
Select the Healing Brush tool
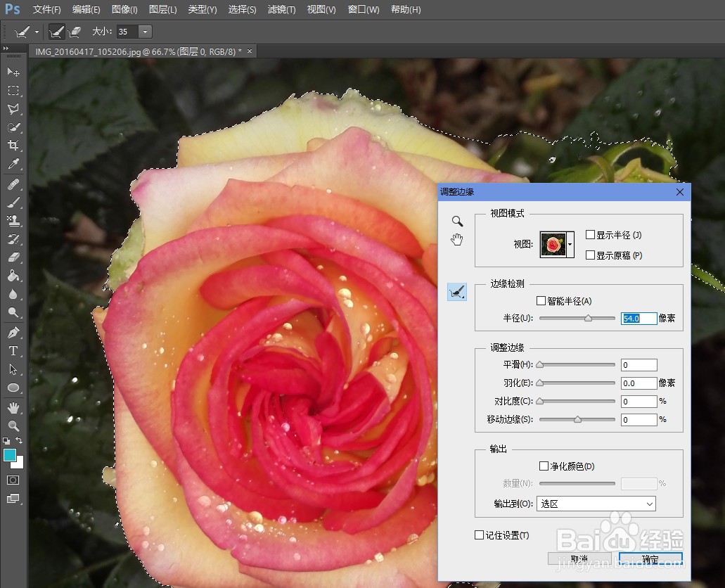point(13,184)
